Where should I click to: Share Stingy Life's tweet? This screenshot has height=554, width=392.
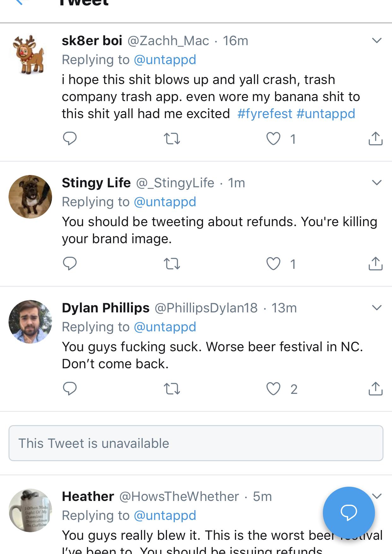[x=376, y=263]
